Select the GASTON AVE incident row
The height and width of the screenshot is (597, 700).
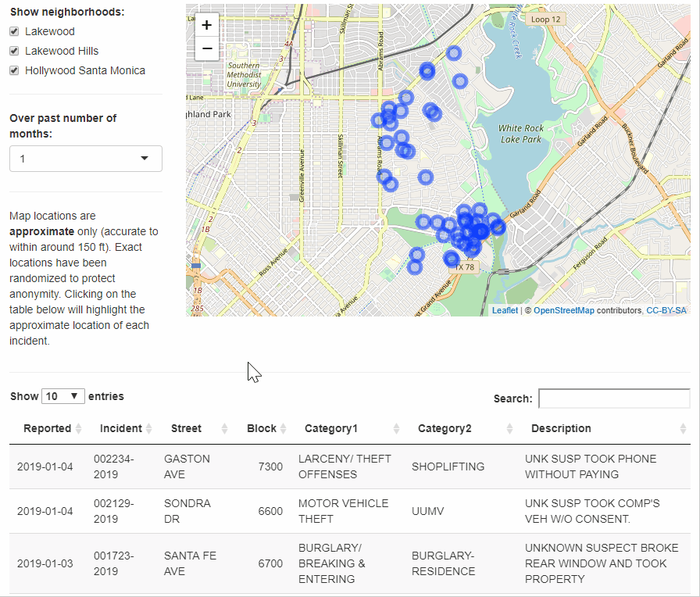click(350, 467)
